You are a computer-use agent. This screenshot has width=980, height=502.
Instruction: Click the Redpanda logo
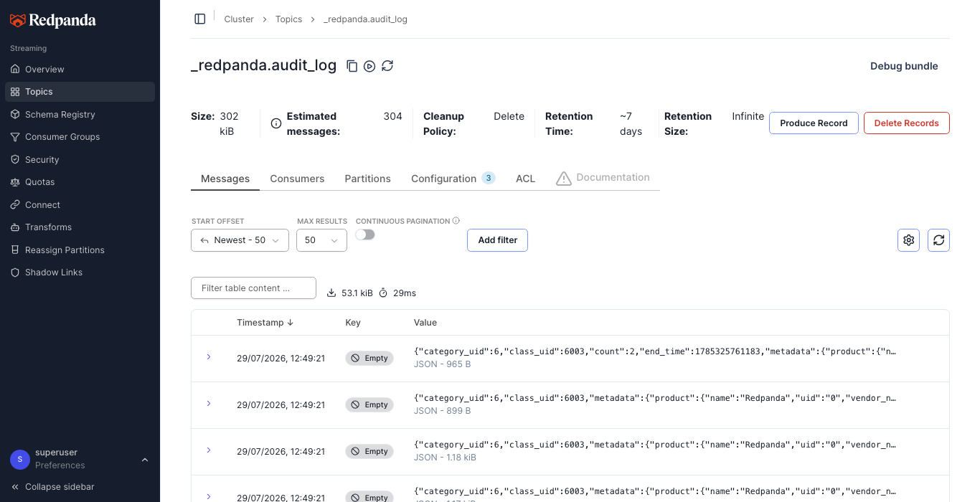pyautogui.click(x=52, y=20)
